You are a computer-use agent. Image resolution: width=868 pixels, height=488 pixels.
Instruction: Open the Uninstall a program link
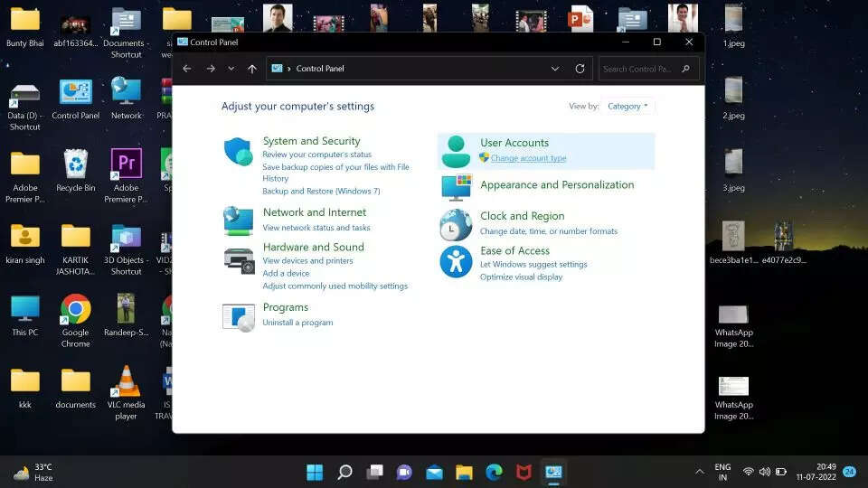pos(297,323)
